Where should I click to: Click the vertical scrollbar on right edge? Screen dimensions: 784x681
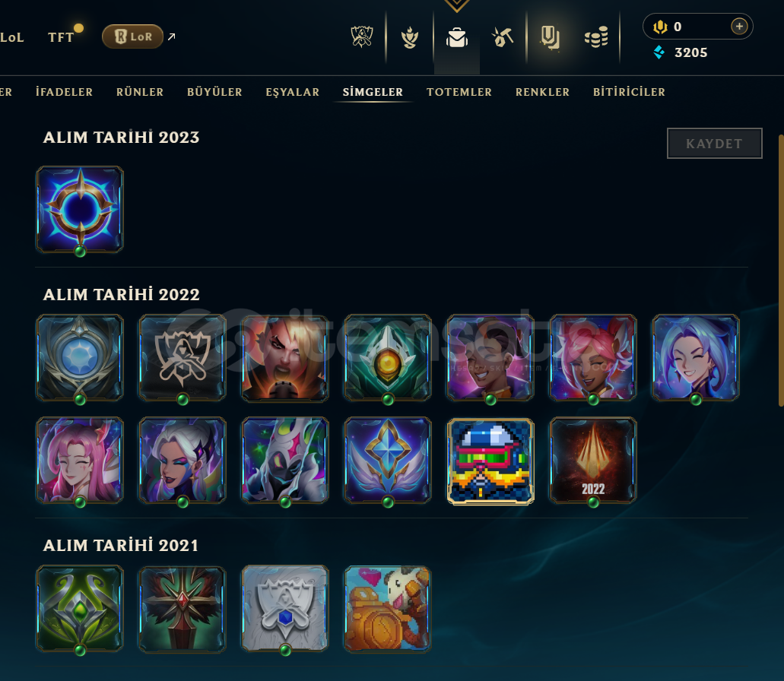coord(781,271)
